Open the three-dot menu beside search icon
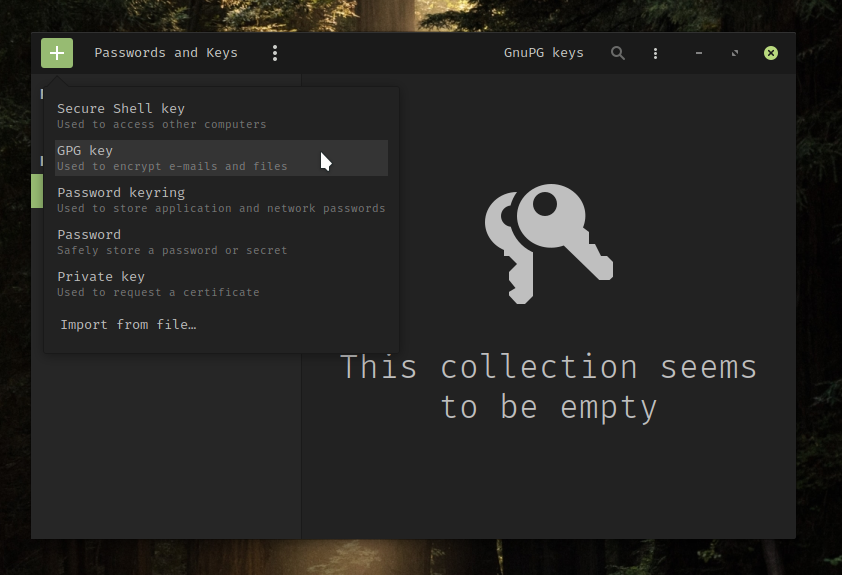The width and height of the screenshot is (842, 575). tap(655, 53)
